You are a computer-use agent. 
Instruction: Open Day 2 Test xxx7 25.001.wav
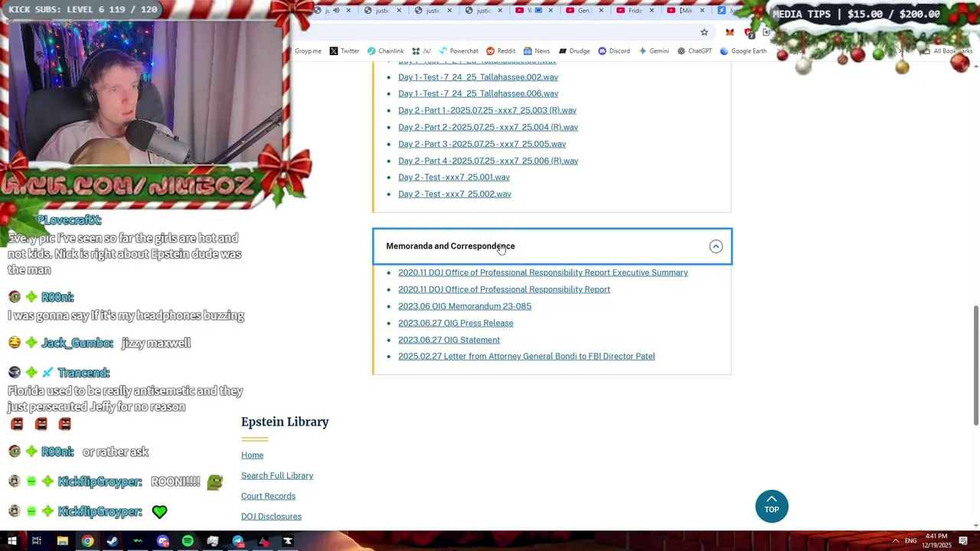click(453, 178)
